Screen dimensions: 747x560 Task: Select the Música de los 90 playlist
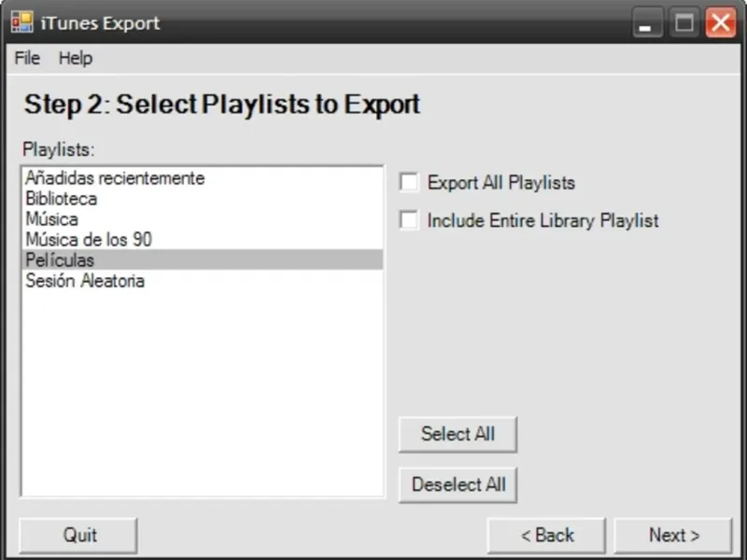(203, 240)
